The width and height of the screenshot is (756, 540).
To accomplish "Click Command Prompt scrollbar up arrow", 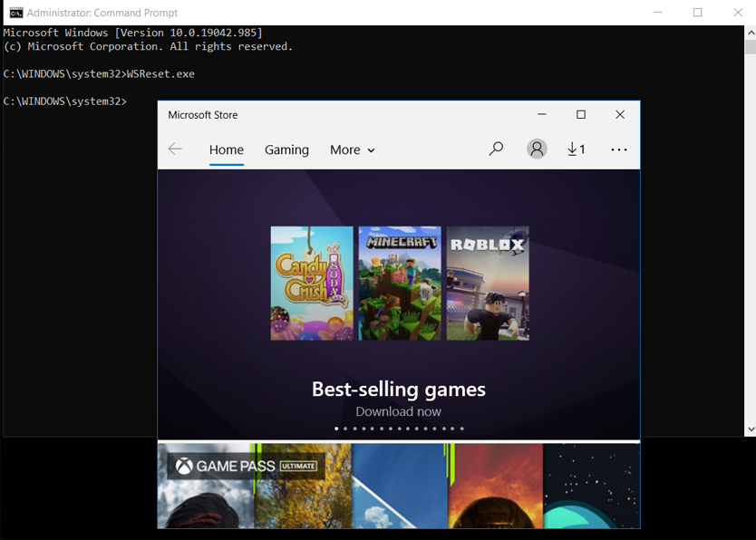I will [x=751, y=33].
